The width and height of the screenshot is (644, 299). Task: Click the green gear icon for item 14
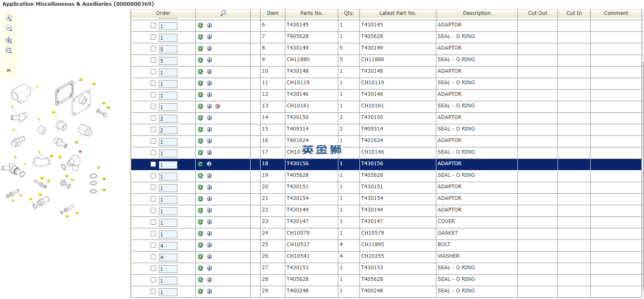pyautogui.click(x=200, y=118)
